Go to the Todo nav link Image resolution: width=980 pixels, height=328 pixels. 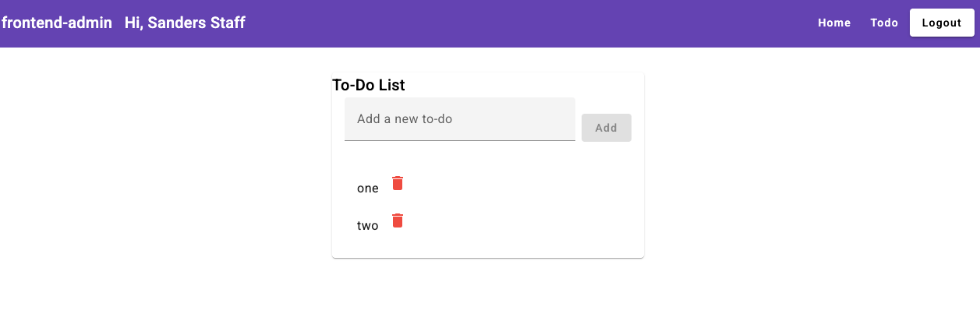click(x=884, y=23)
